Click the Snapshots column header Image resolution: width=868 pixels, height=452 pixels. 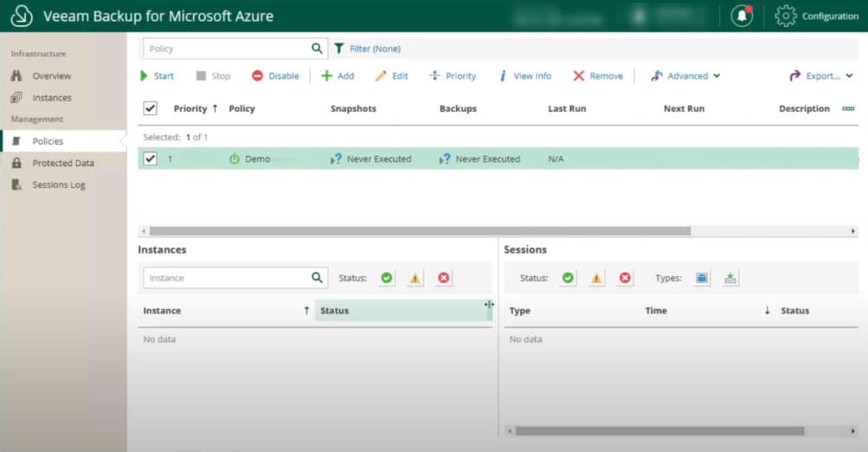pos(353,108)
